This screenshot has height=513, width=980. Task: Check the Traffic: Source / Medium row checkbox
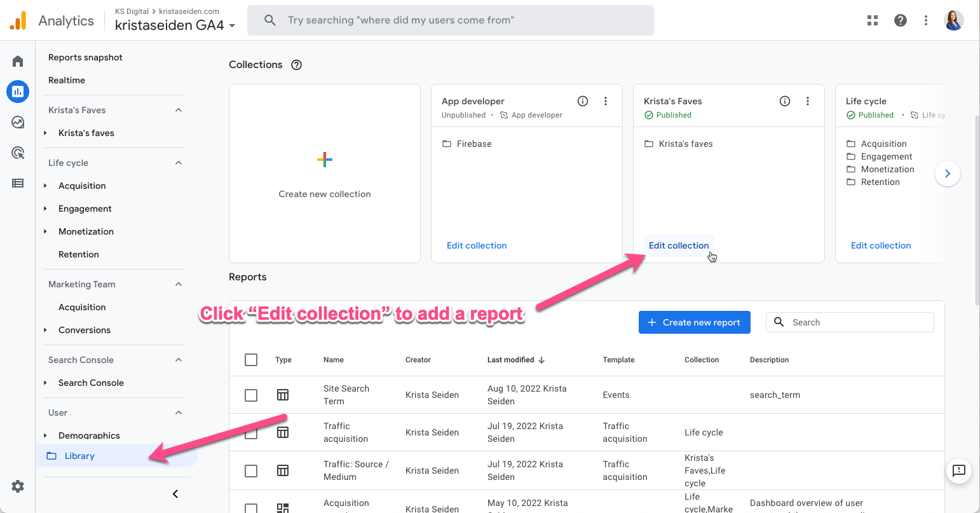251,470
